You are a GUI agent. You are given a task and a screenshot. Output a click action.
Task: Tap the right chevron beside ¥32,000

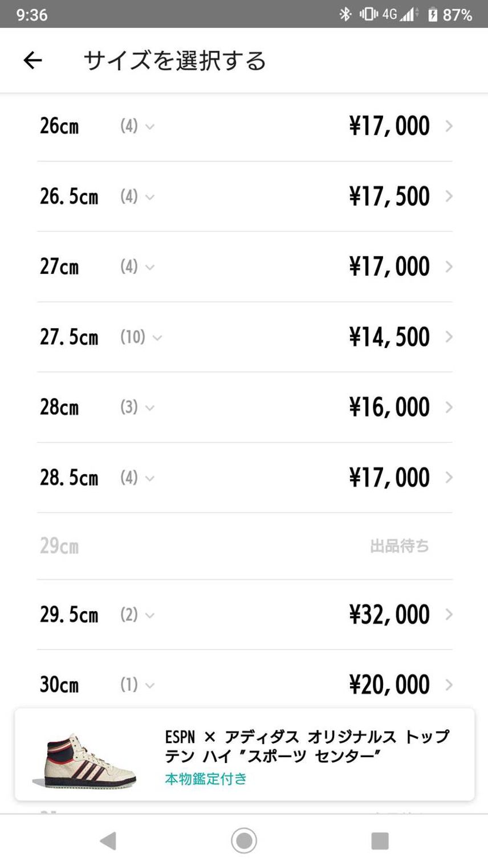(x=449, y=615)
